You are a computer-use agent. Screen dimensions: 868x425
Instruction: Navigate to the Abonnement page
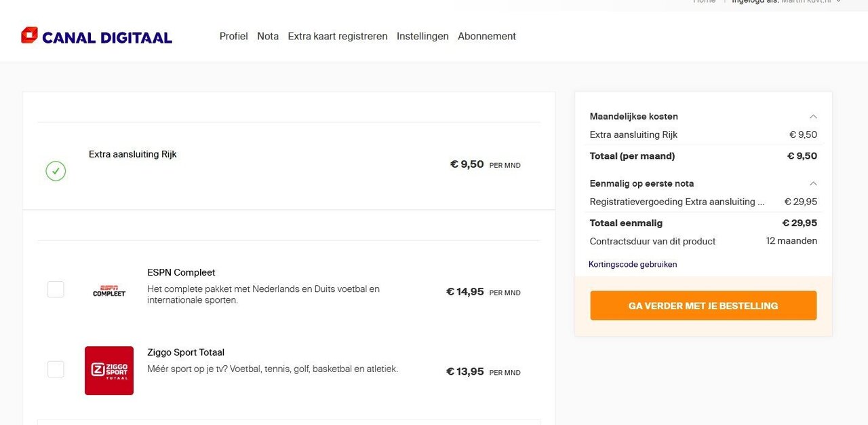point(487,36)
